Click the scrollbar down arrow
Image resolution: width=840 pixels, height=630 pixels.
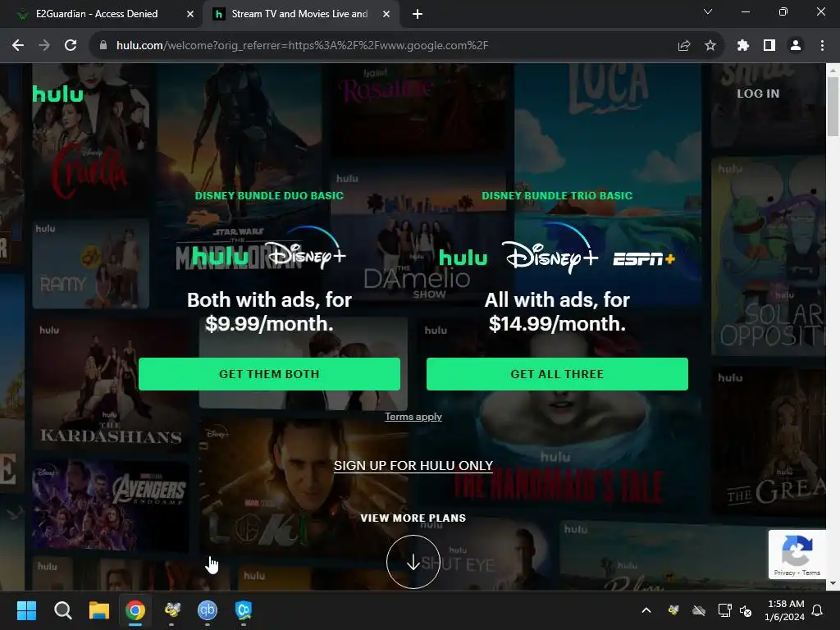pos(833,584)
